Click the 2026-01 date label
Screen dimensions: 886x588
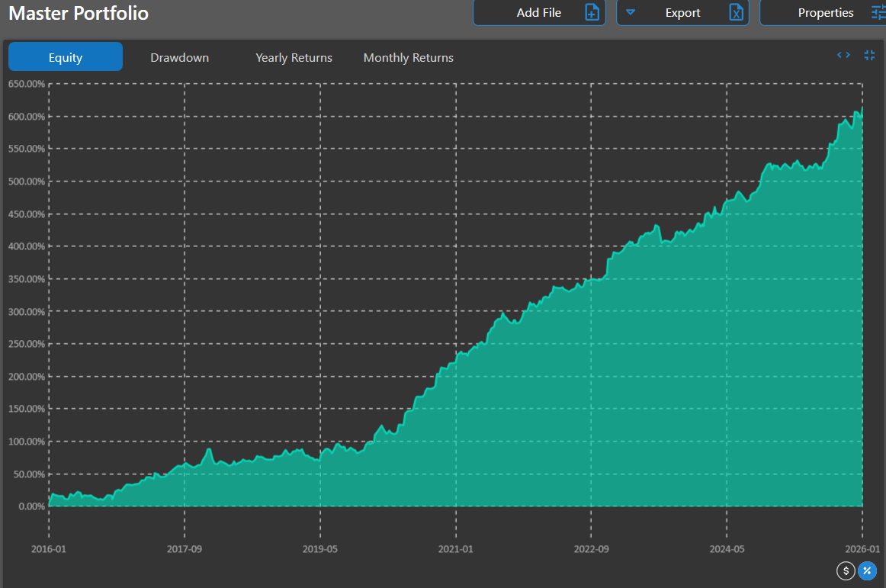pyautogui.click(x=862, y=549)
